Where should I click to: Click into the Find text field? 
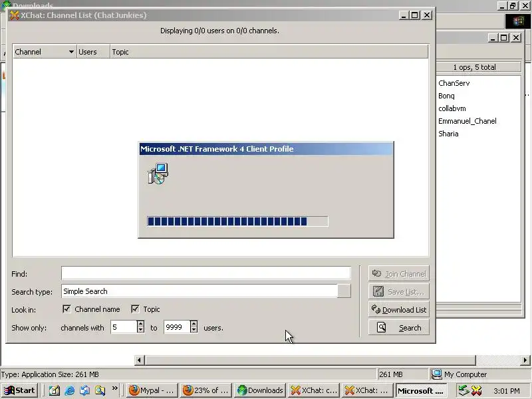coord(206,273)
